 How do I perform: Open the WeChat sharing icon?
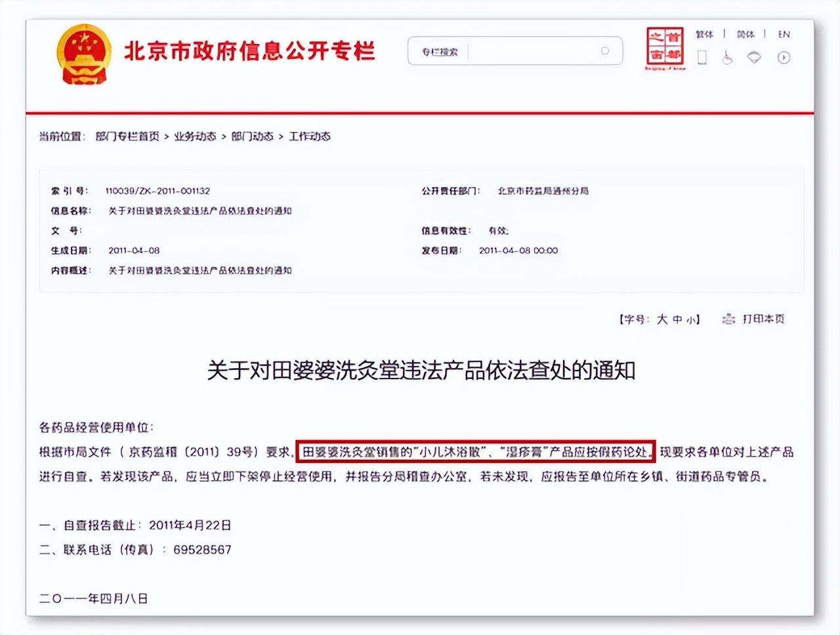(753, 58)
